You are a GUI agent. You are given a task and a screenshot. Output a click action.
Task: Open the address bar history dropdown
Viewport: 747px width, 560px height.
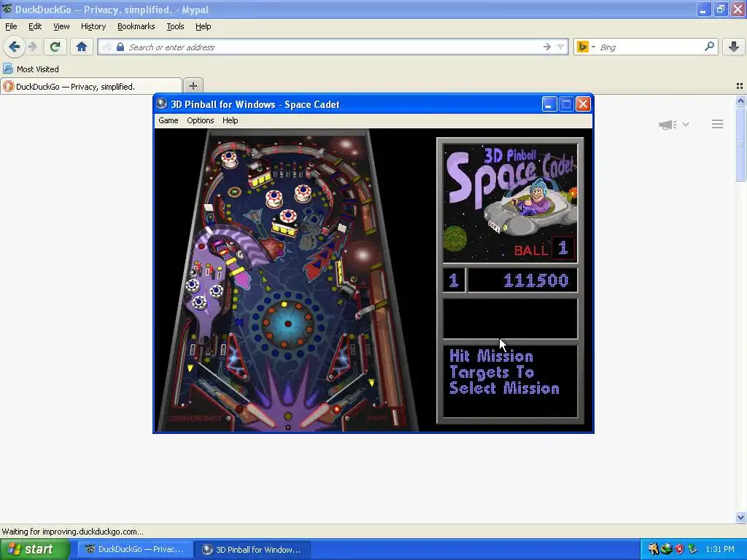(561, 47)
